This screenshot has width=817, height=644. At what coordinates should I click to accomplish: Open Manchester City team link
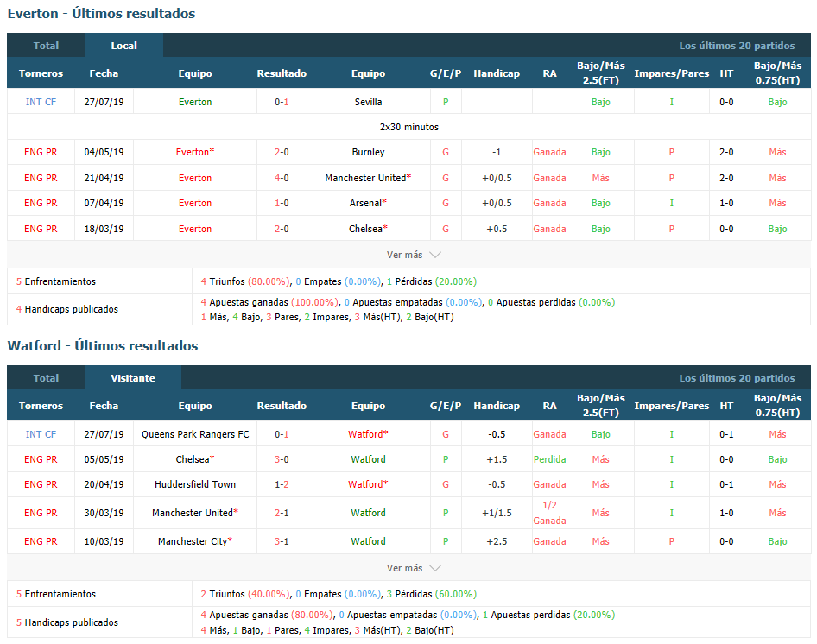coord(195,541)
